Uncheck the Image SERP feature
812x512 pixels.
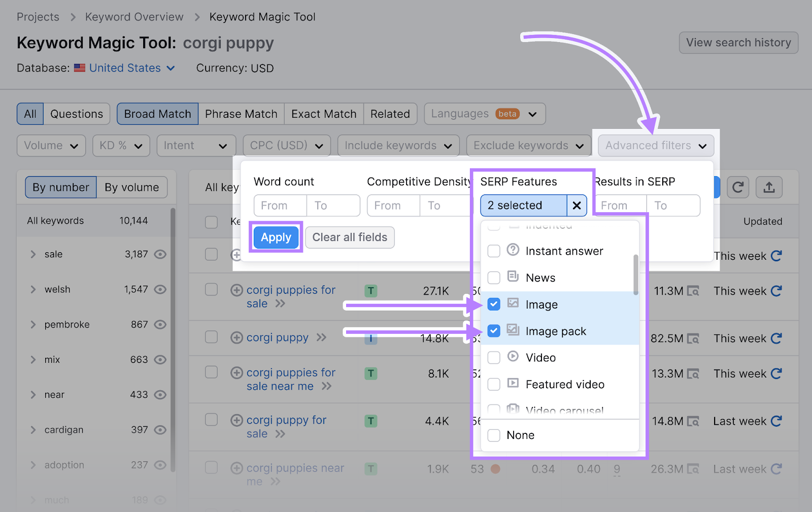click(494, 304)
